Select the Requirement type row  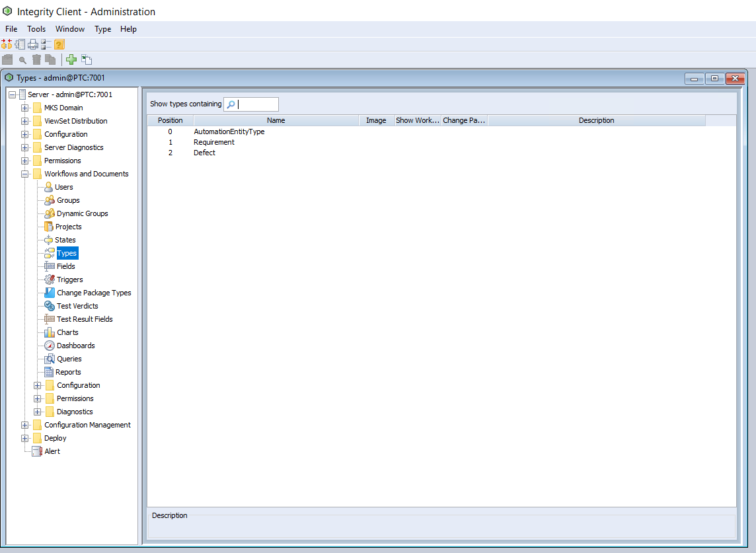[x=214, y=142]
